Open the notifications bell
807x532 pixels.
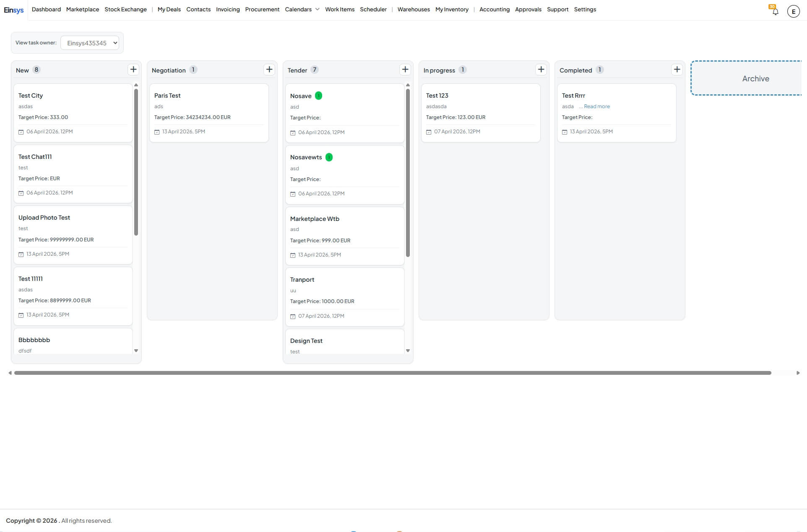(x=775, y=11)
